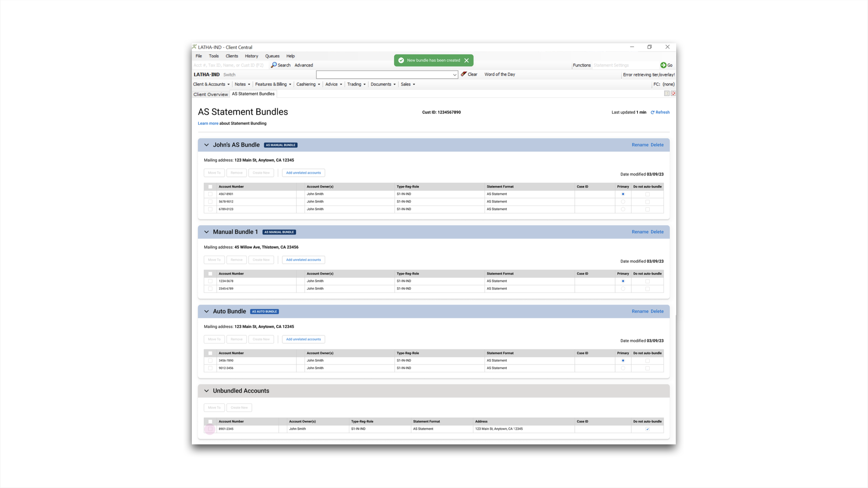Image resolution: width=868 pixels, height=488 pixels.
Task: Collapse the Unbundled Accounts section
Action: point(206,390)
